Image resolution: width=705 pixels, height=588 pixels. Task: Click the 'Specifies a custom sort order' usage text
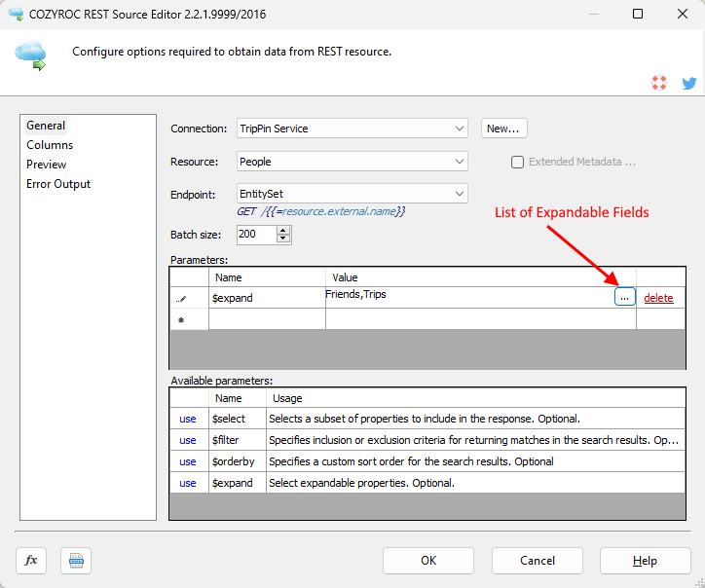(411, 461)
